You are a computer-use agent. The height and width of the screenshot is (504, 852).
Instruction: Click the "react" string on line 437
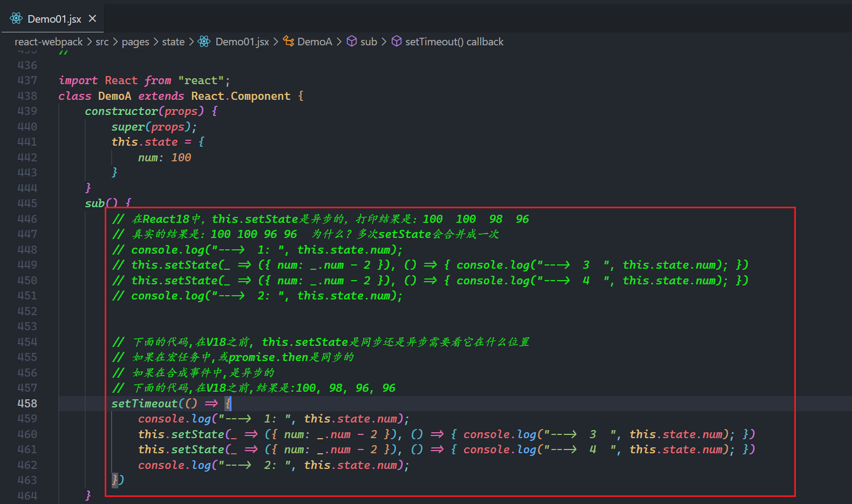coord(201,80)
